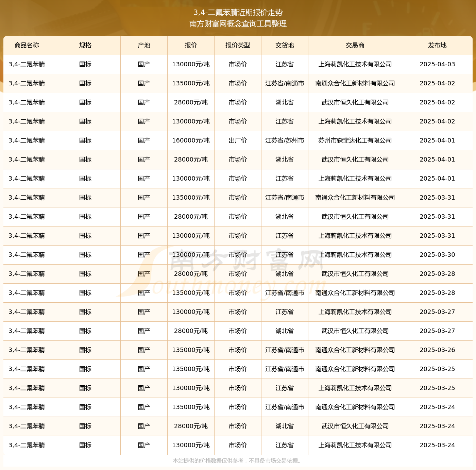Image resolution: width=476 pixels, height=470 pixels.
Task: Click '上海莉凯化工技术有限公司' in the 2025-03-31 row
Action: pos(355,236)
